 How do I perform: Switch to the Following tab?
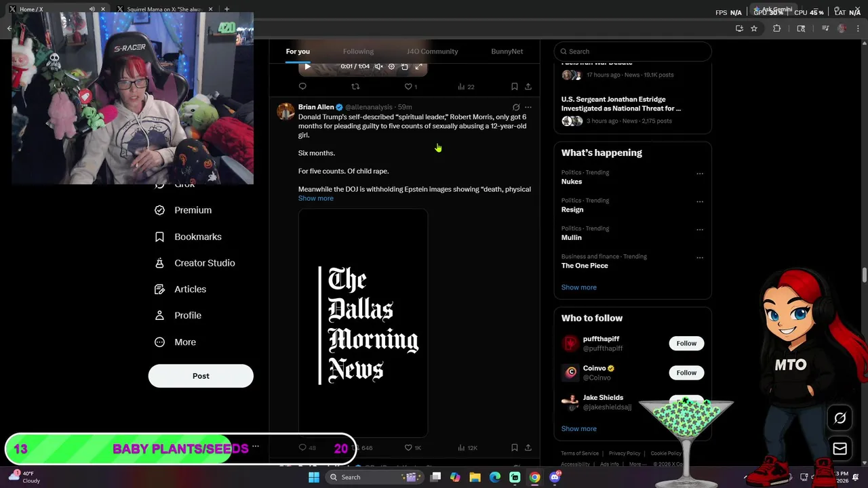click(358, 52)
